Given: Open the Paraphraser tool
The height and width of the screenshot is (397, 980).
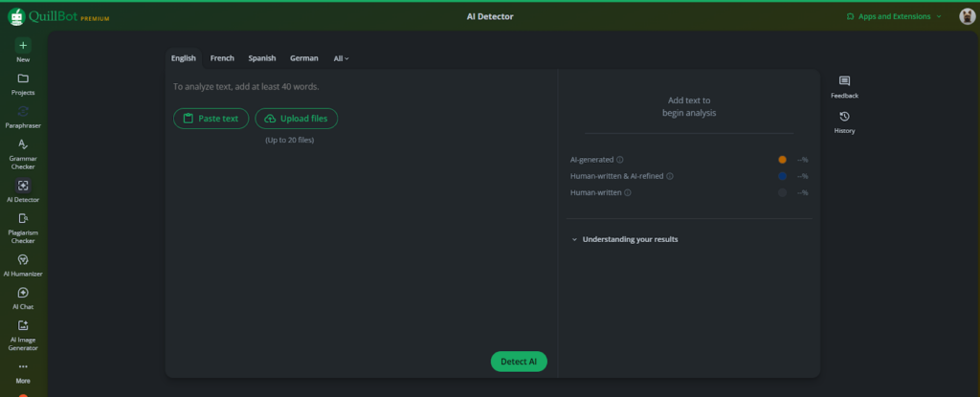Looking at the screenshot, I should 23,112.
